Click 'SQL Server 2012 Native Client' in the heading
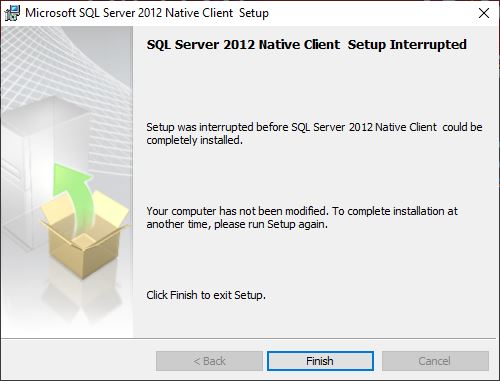Image resolution: width=500 pixels, height=381 pixels. coord(243,44)
